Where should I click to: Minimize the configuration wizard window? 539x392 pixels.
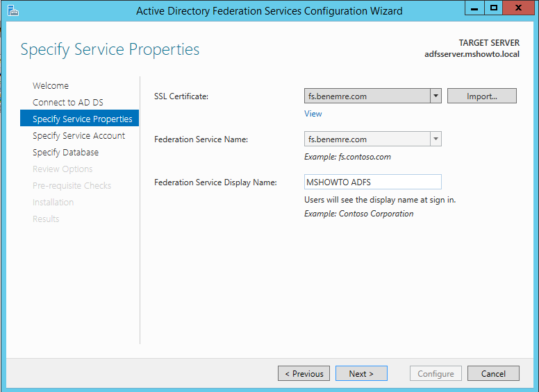[x=474, y=8]
